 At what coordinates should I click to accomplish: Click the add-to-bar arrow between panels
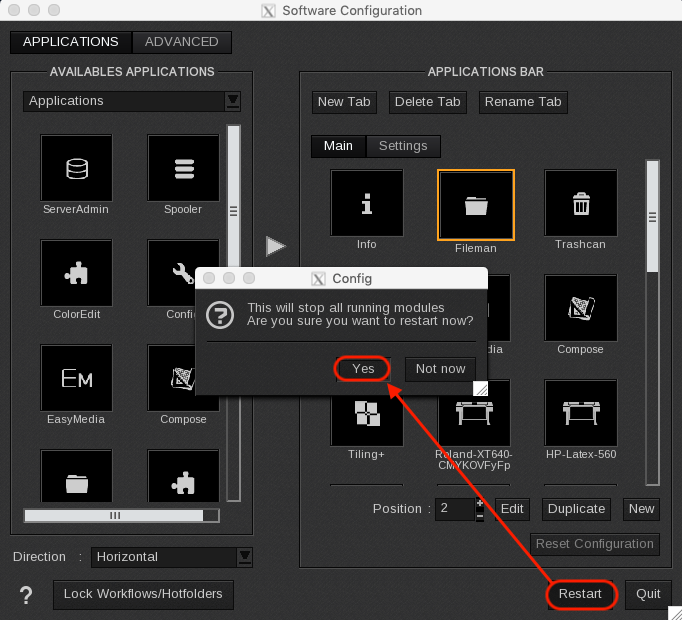[276, 246]
